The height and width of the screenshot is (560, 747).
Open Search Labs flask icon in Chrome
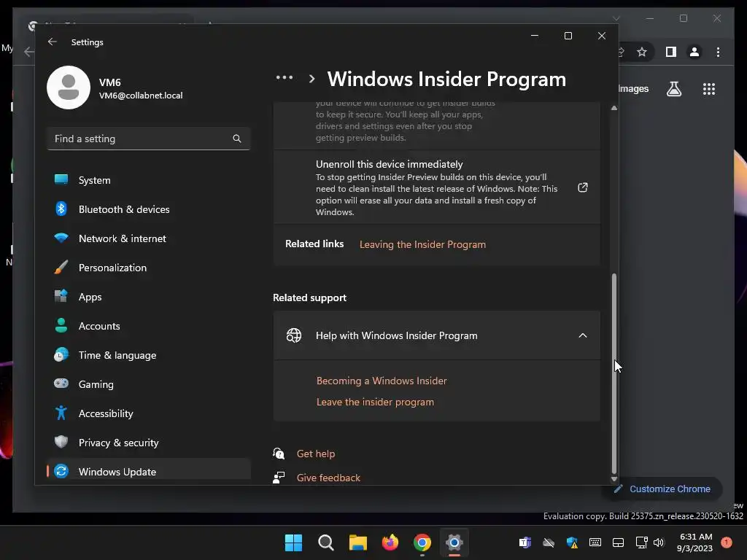click(673, 89)
